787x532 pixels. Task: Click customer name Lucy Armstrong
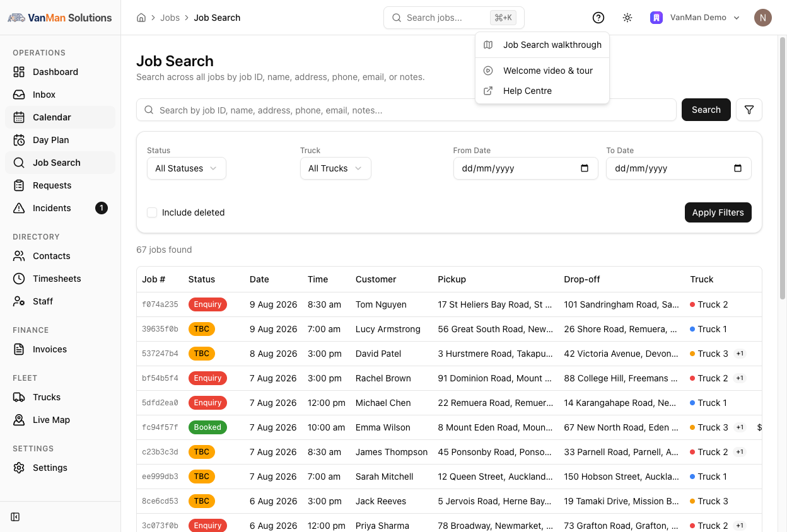click(388, 329)
